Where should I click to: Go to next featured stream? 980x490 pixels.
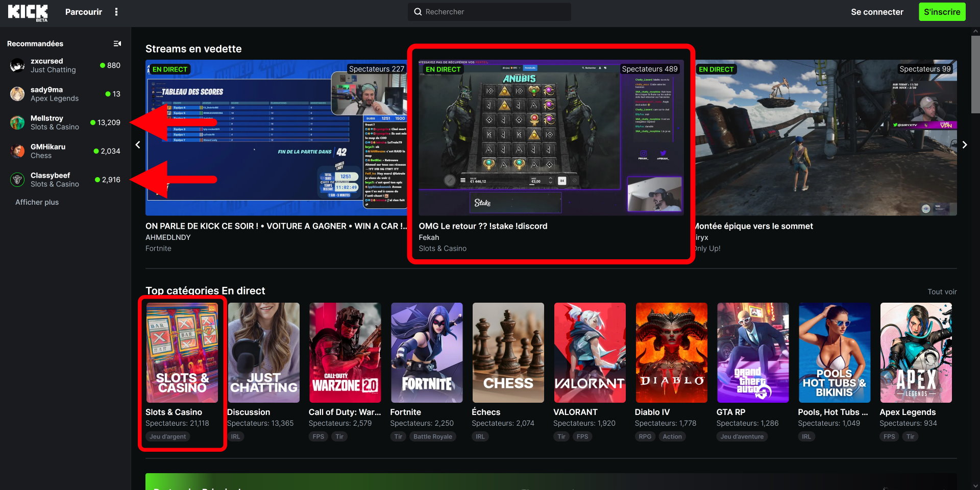click(964, 145)
